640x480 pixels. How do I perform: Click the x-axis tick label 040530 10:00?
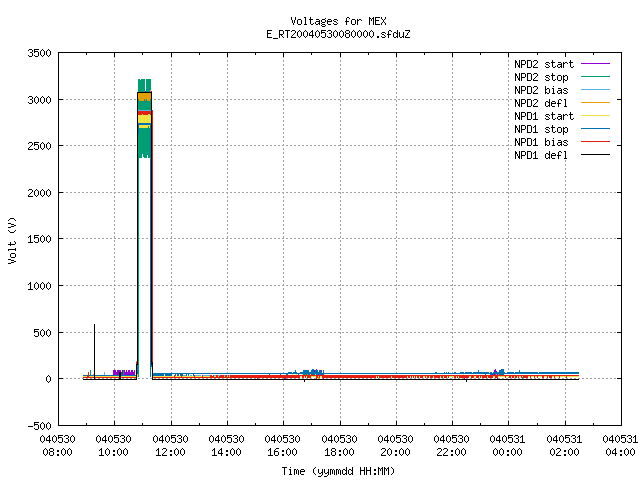click(114, 446)
